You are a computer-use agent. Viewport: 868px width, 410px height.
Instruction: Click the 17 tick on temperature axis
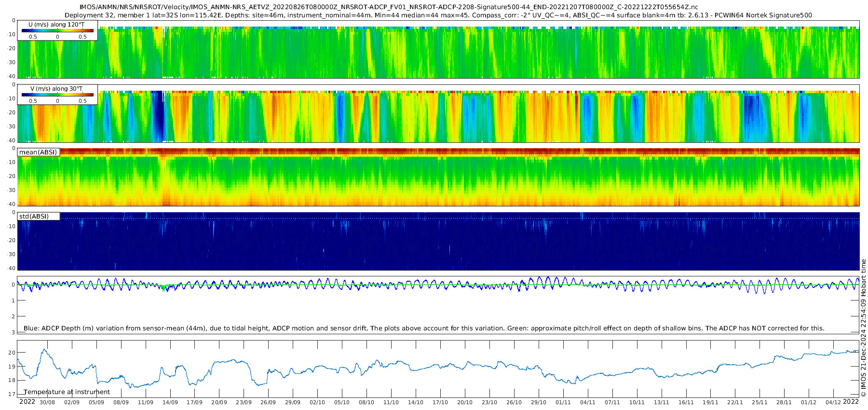tap(12, 394)
